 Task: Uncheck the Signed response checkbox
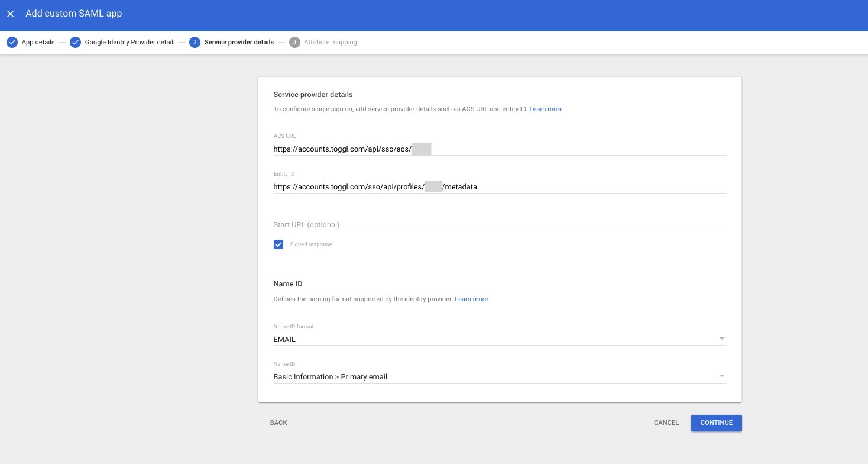pos(278,244)
